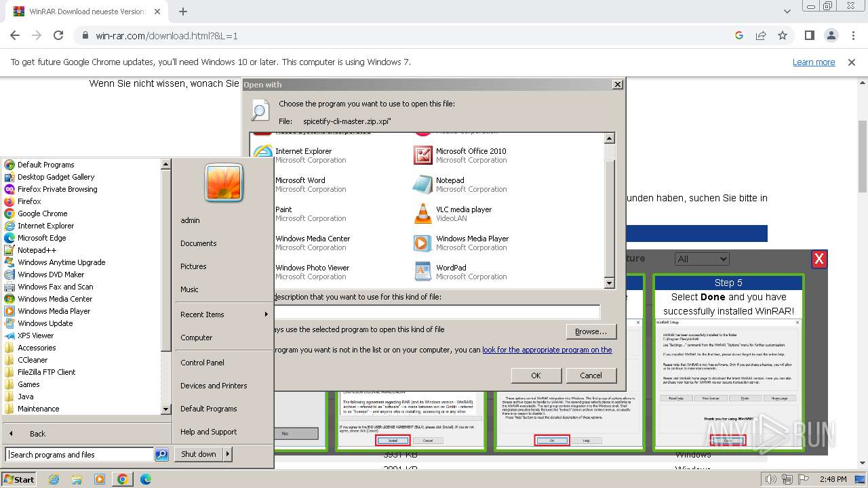Image resolution: width=868 pixels, height=488 pixels.
Task: Click the file description text field in Open with
Action: pyautogui.click(x=437, y=312)
